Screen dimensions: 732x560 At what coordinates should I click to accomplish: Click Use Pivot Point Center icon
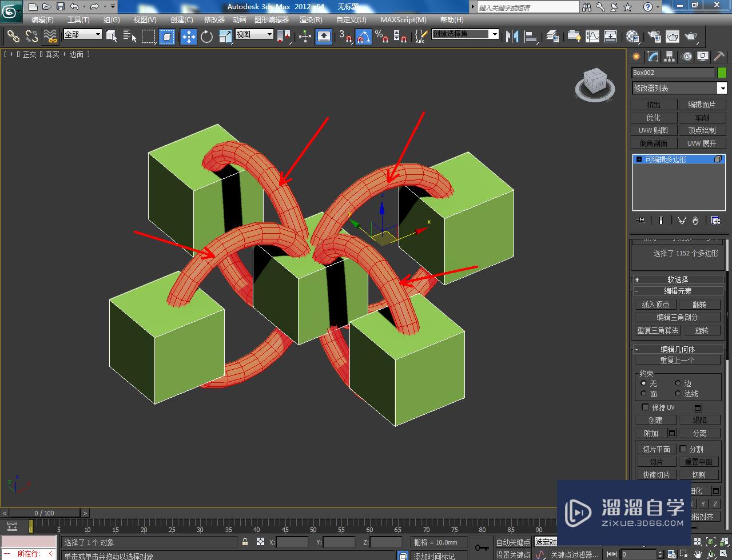click(x=284, y=37)
